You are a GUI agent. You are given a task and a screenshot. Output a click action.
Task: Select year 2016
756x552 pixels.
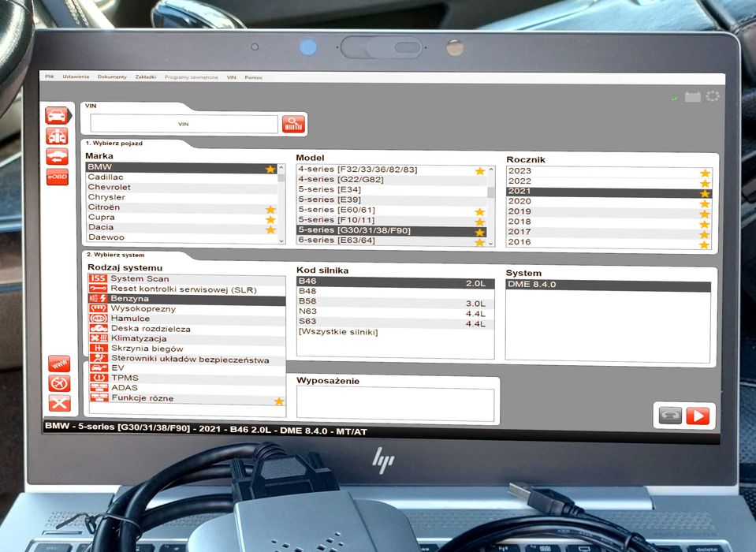(609, 242)
